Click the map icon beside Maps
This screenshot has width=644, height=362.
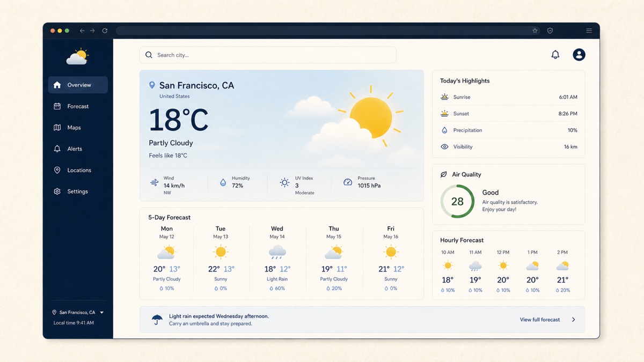(x=57, y=128)
